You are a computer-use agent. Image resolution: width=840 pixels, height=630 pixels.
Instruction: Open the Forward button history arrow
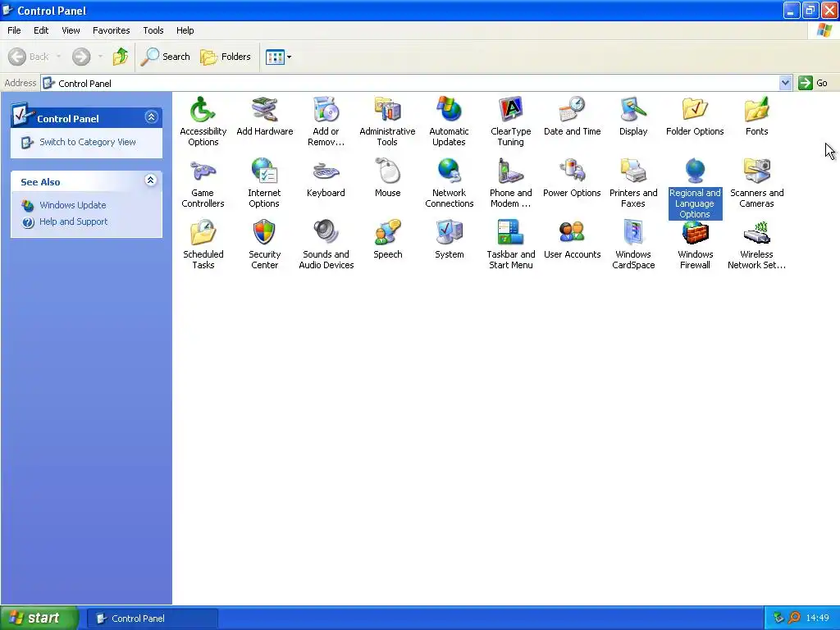click(x=100, y=57)
